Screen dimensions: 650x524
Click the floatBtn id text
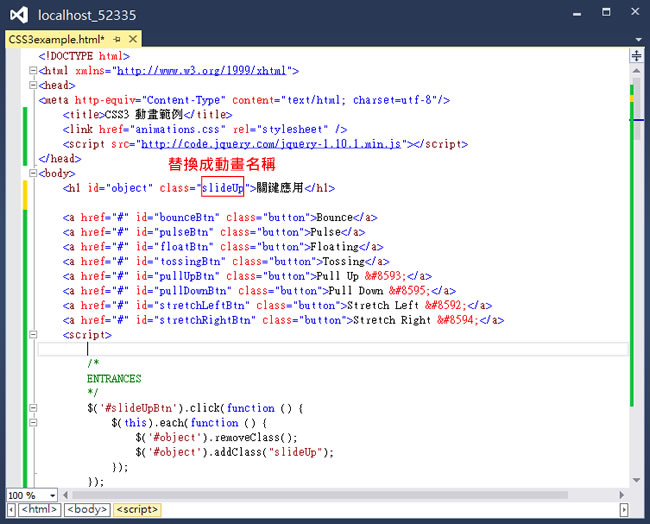click(x=184, y=247)
